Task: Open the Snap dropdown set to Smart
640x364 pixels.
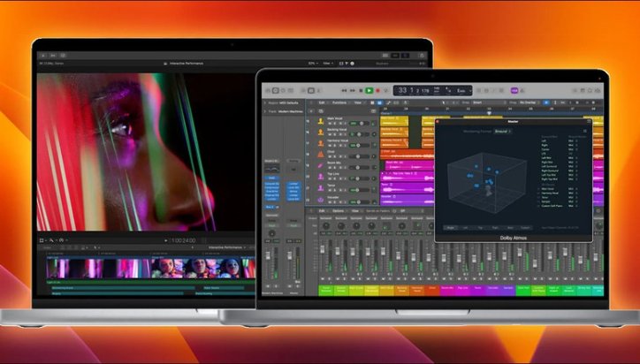Action: [x=490, y=102]
